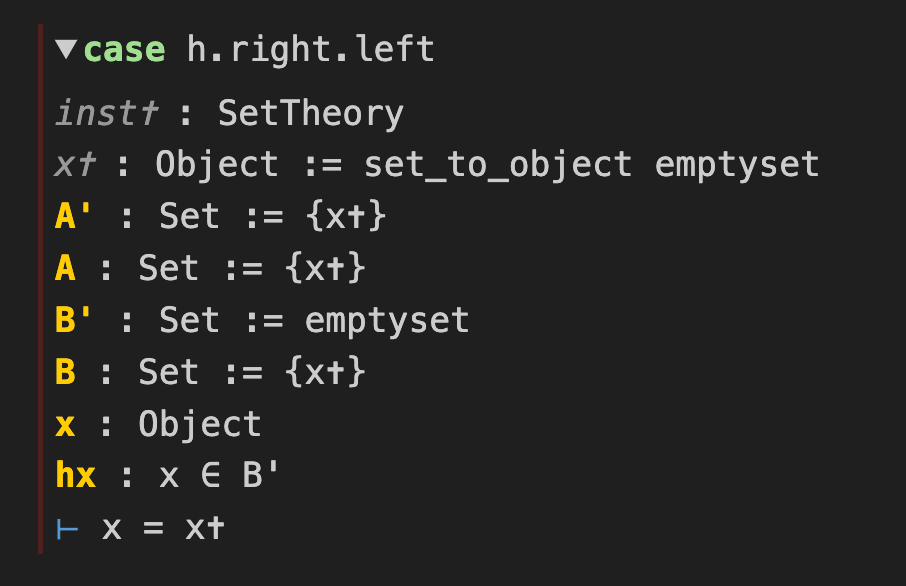The height and width of the screenshot is (586, 906).
Task: Click the blue ⊢ goal turnstile
Action: point(67,528)
